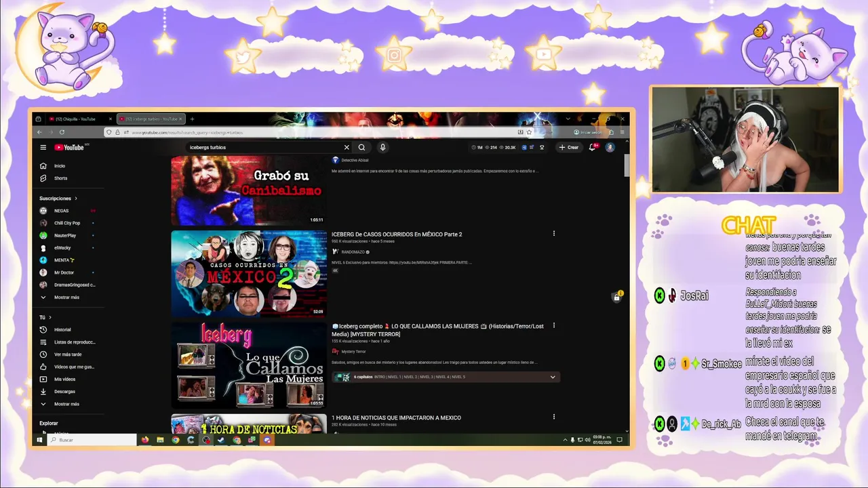Click the Crear button

pyautogui.click(x=569, y=147)
